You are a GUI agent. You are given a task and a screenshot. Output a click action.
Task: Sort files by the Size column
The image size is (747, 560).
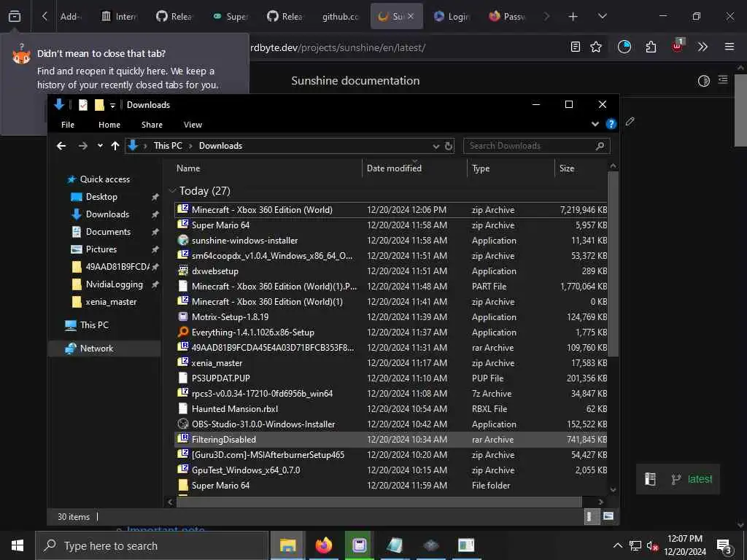click(x=581, y=168)
